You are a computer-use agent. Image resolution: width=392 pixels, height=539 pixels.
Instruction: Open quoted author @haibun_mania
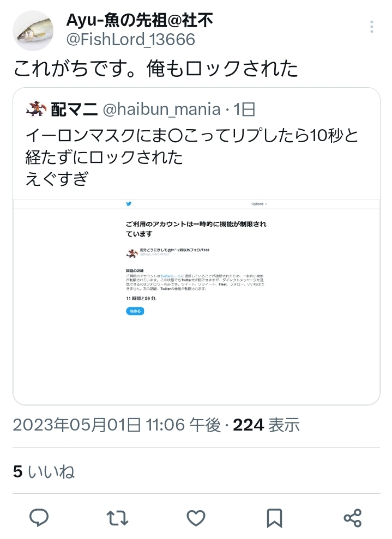point(161,110)
